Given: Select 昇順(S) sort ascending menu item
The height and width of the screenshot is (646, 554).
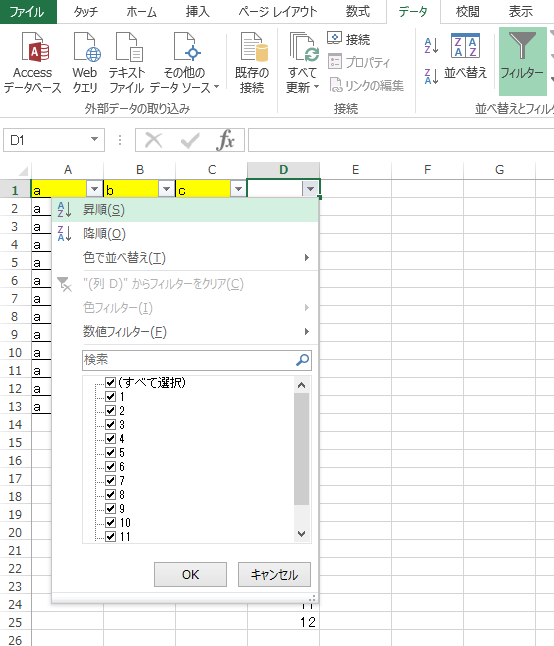Looking at the screenshot, I should pos(185,210).
